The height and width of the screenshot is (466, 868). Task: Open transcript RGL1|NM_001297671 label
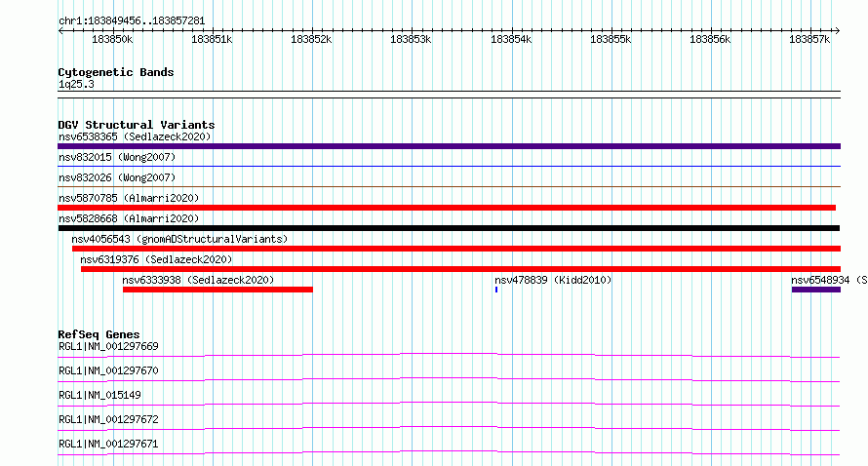click(x=108, y=444)
